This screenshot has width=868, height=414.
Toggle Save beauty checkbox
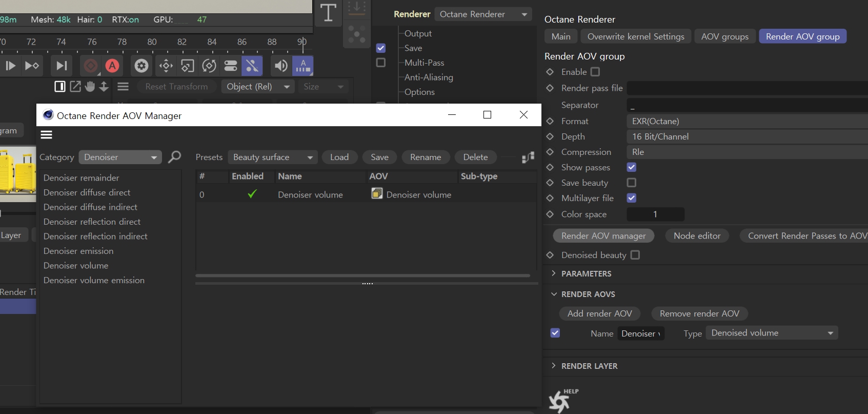(632, 183)
